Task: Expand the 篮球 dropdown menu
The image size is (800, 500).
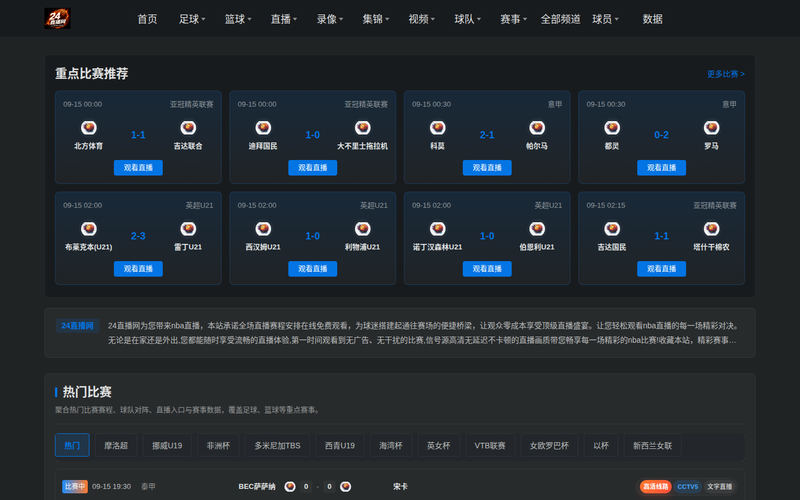Action: [x=238, y=19]
